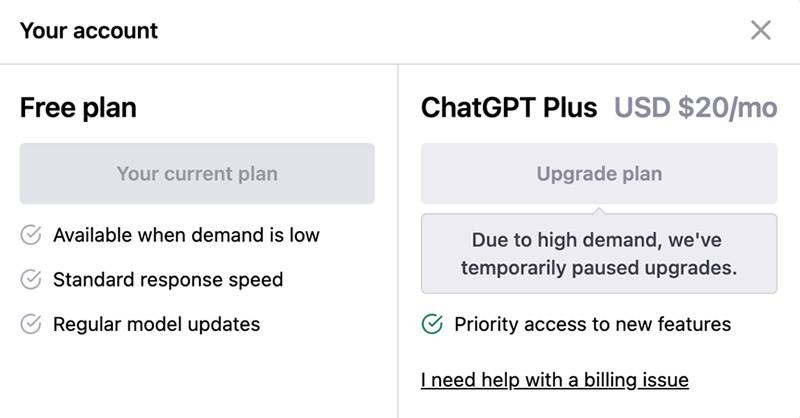Click the tooltip arrow under Upgrade plan
800x418 pixels.
[x=599, y=210]
